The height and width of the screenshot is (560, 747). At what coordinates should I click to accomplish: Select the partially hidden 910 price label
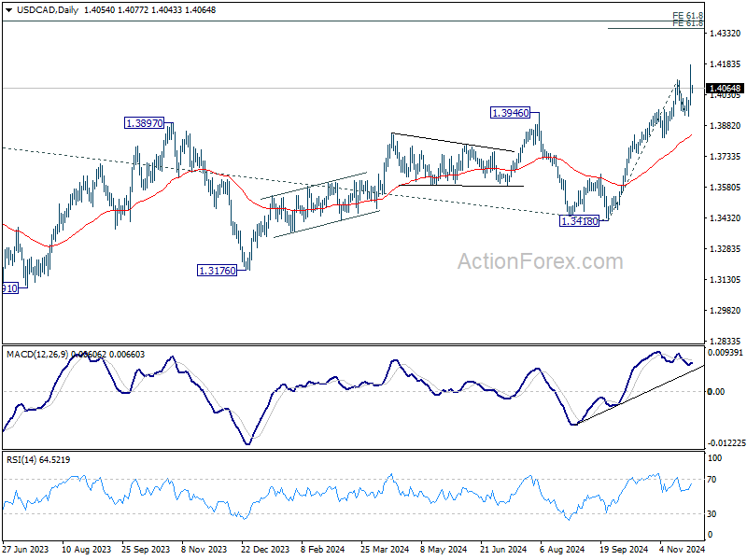pos(10,288)
